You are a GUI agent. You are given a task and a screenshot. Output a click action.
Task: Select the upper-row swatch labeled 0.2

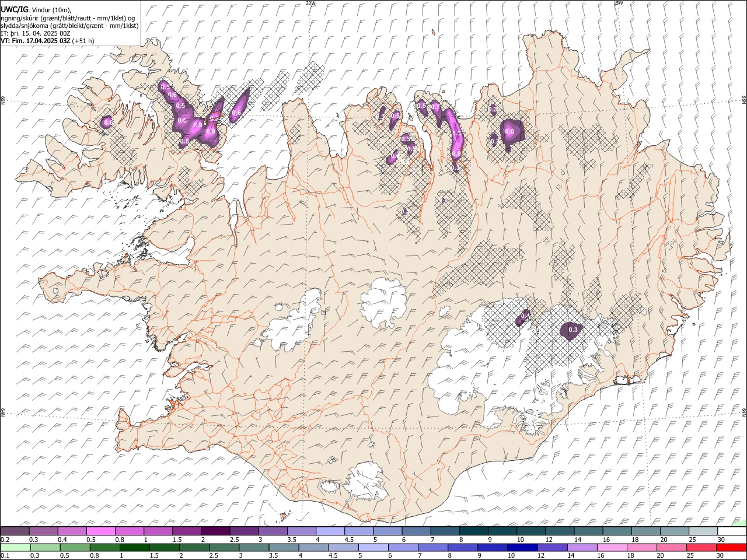(15, 531)
